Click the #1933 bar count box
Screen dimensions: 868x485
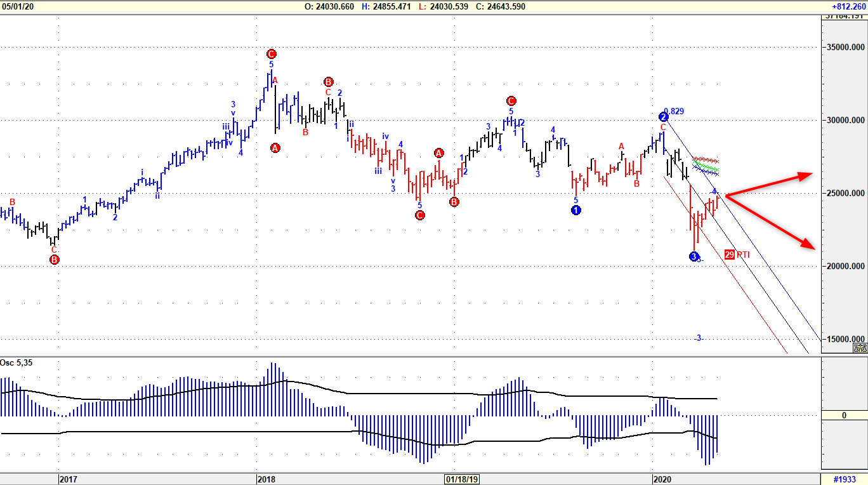point(844,479)
